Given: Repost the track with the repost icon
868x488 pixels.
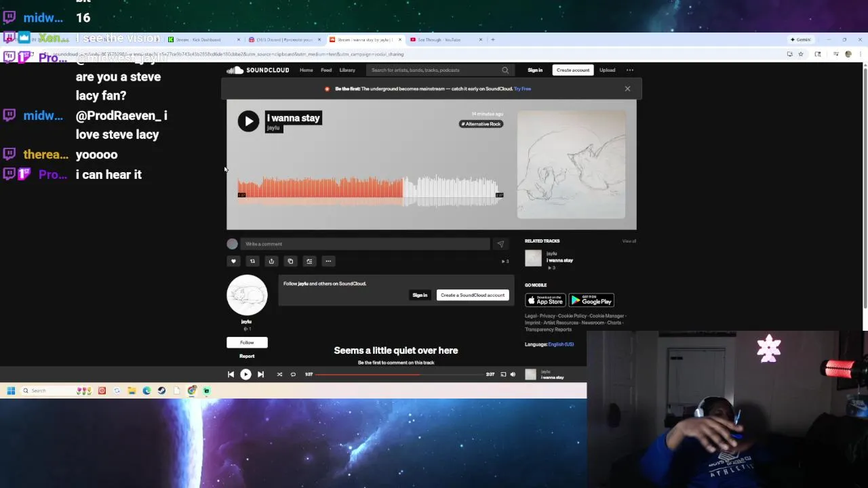Looking at the screenshot, I should point(252,261).
